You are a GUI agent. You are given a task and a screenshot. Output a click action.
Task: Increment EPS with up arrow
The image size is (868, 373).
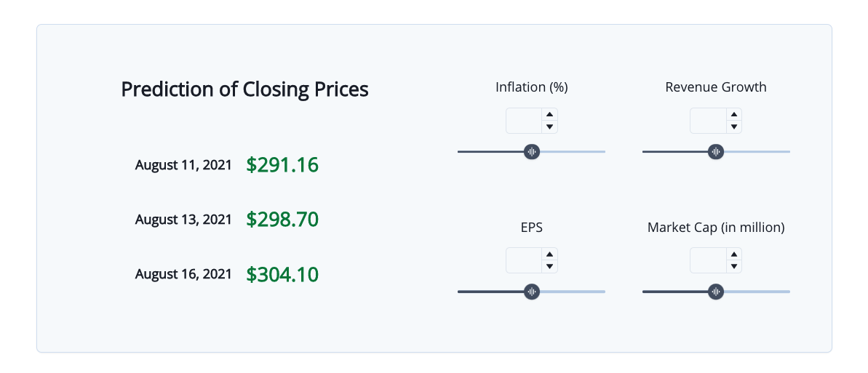[x=550, y=254]
